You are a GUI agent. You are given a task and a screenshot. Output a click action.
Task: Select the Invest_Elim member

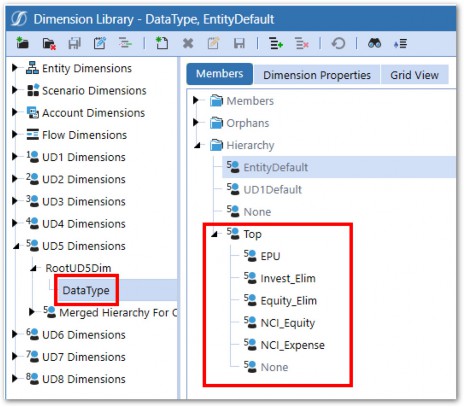tap(288, 278)
